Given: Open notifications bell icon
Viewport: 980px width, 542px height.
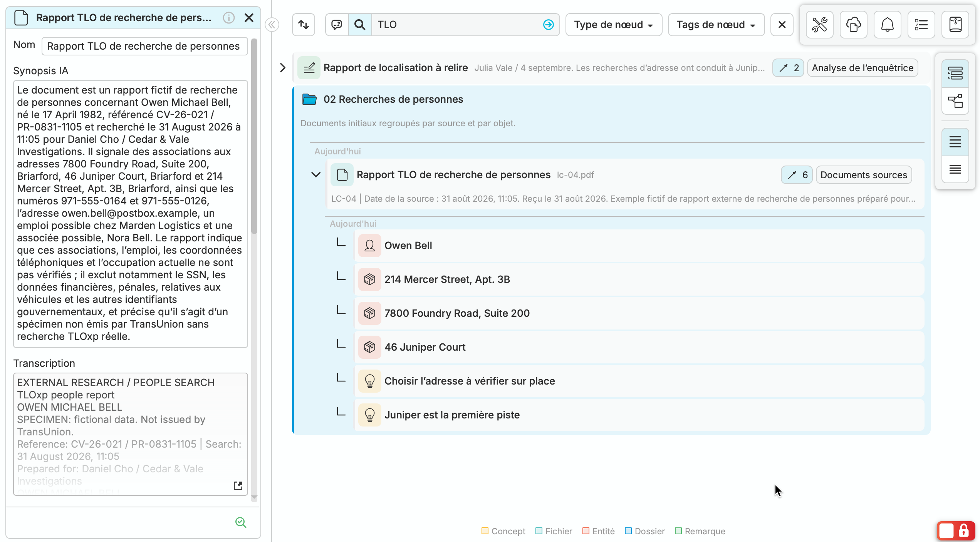Looking at the screenshot, I should [x=887, y=25].
